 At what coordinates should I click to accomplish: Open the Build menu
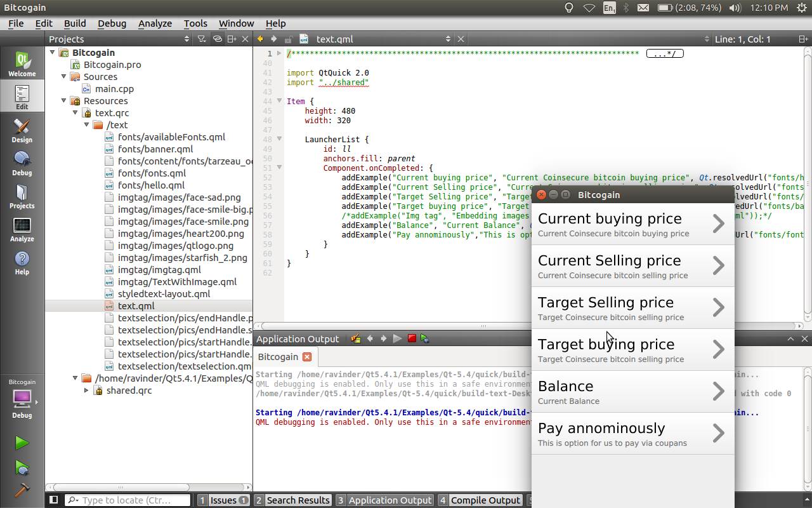tap(75, 23)
